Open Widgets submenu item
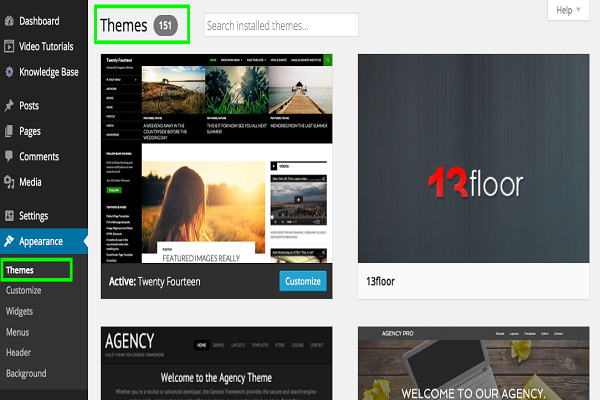The width and height of the screenshot is (600, 400). click(x=19, y=311)
